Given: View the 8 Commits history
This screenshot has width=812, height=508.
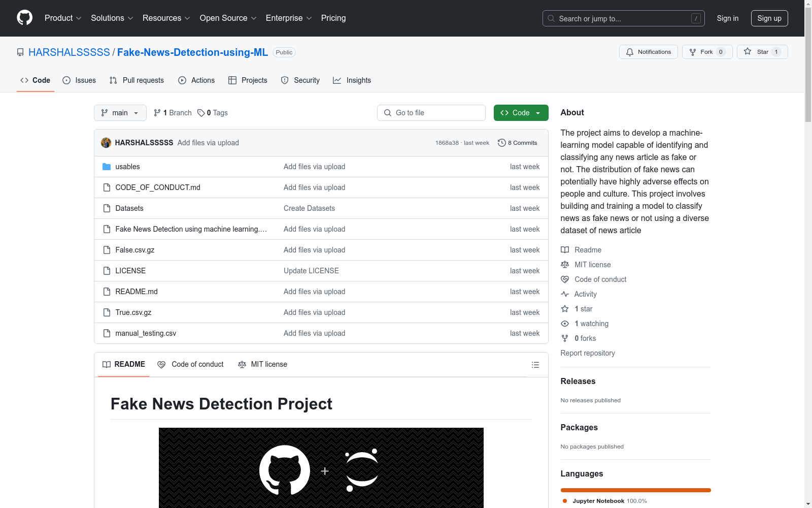Looking at the screenshot, I should 517,143.
